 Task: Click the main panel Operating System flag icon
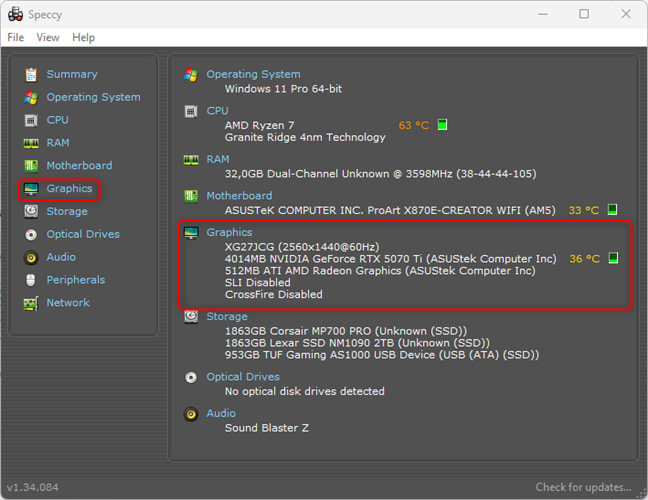click(191, 75)
